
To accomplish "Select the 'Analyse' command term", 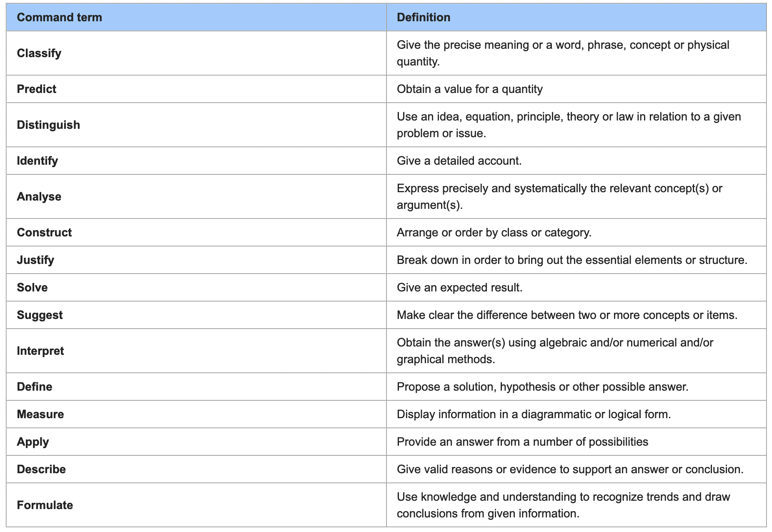I will [39, 197].
